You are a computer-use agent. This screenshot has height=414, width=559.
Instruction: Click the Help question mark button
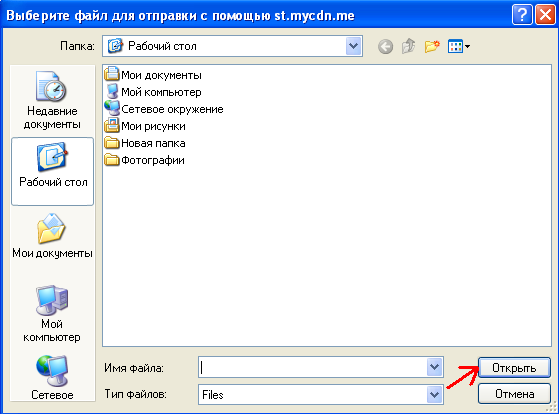tap(522, 15)
